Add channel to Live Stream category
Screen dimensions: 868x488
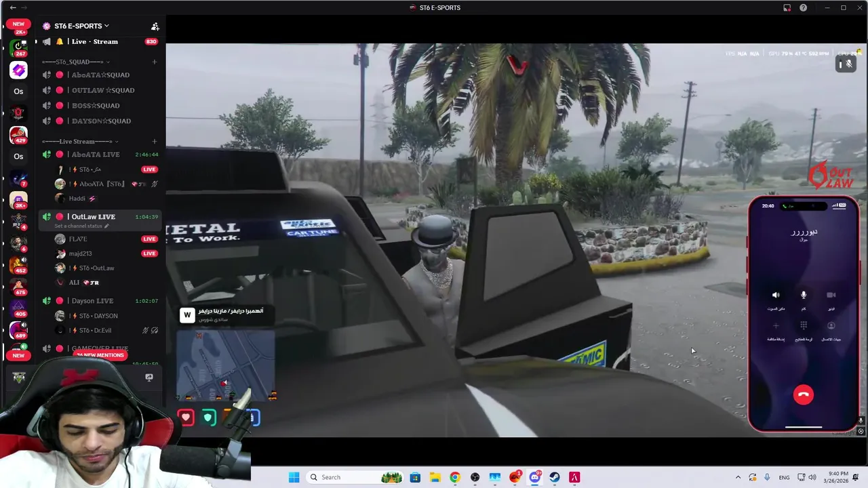[x=155, y=142]
